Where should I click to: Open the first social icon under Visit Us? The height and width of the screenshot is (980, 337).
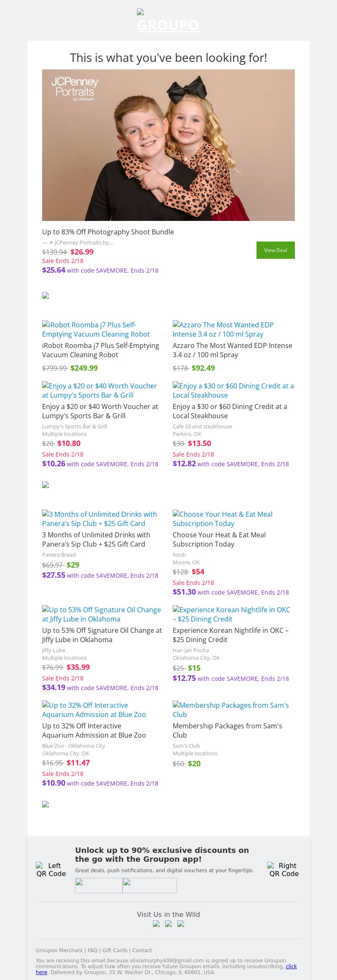(156, 924)
